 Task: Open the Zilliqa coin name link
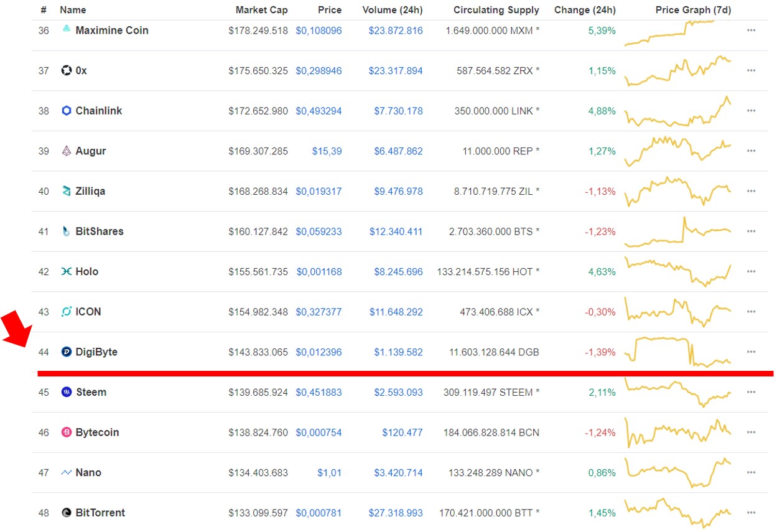coord(90,191)
